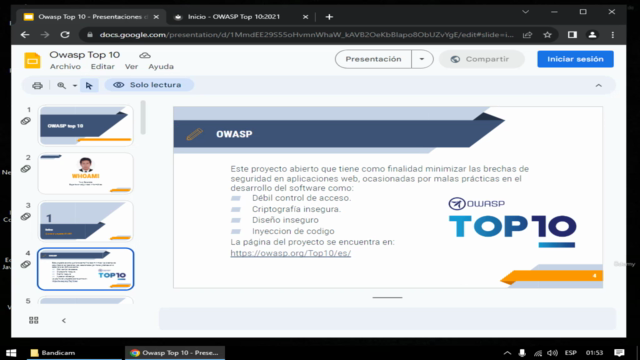Open the Chrome profile icon

click(592, 35)
